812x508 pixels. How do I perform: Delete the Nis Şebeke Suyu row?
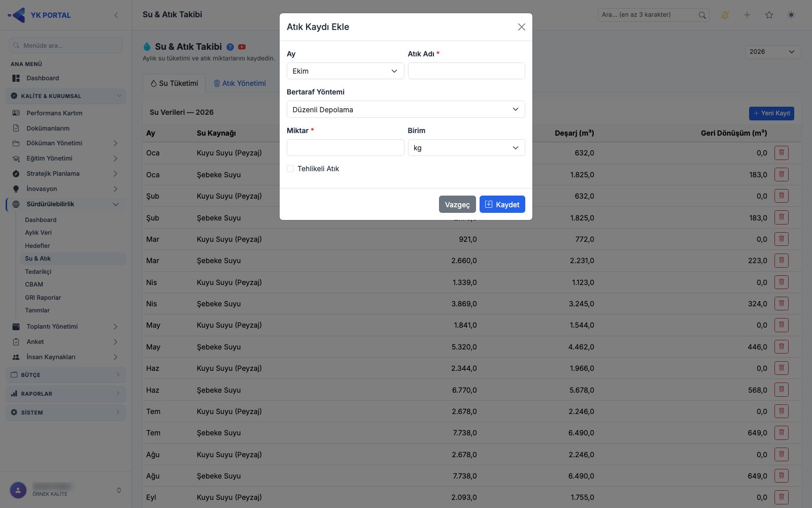[782, 303]
